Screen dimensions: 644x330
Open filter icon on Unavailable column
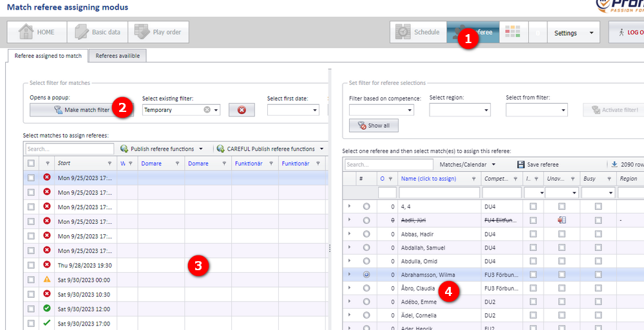[573, 179]
